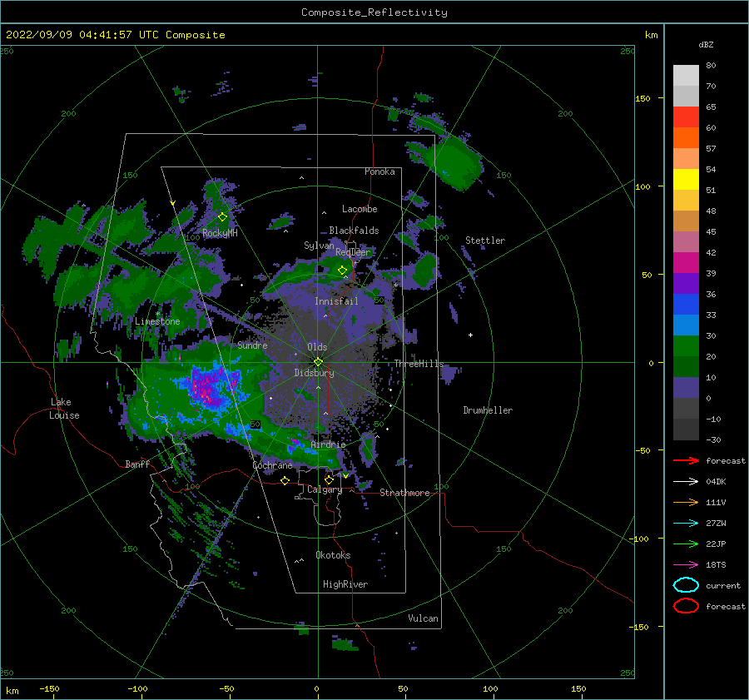
Task: Click the 150 tick on right axis
Action: tap(642, 98)
